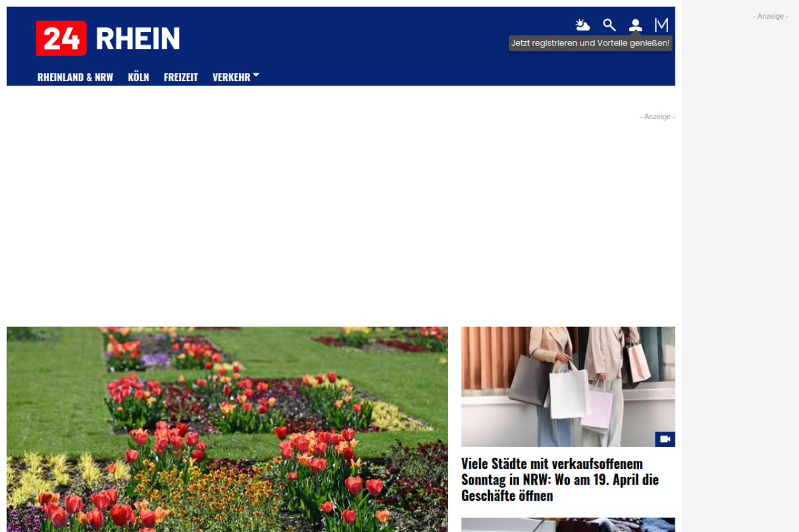The height and width of the screenshot is (532, 799).
Task: Expand the Verkehr dropdown arrow
Action: point(256,75)
